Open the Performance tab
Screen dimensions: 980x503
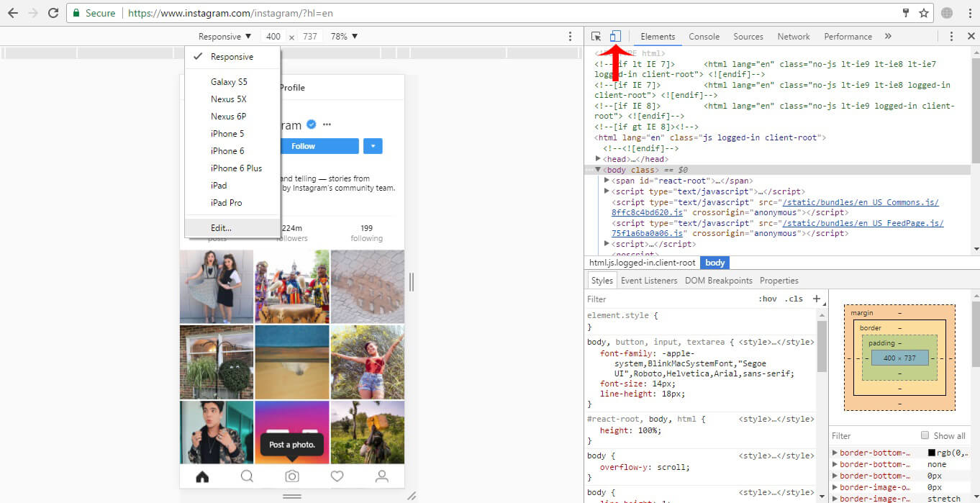coord(848,36)
